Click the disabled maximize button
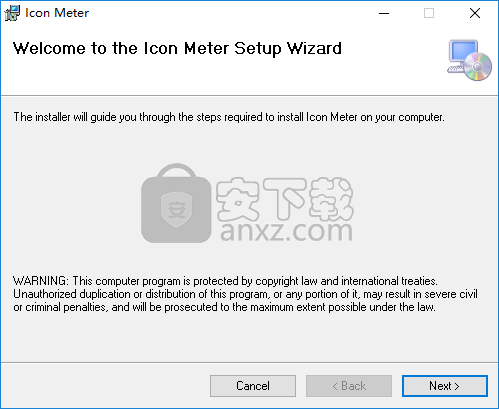The image size is (499, 409). [429, 13]
